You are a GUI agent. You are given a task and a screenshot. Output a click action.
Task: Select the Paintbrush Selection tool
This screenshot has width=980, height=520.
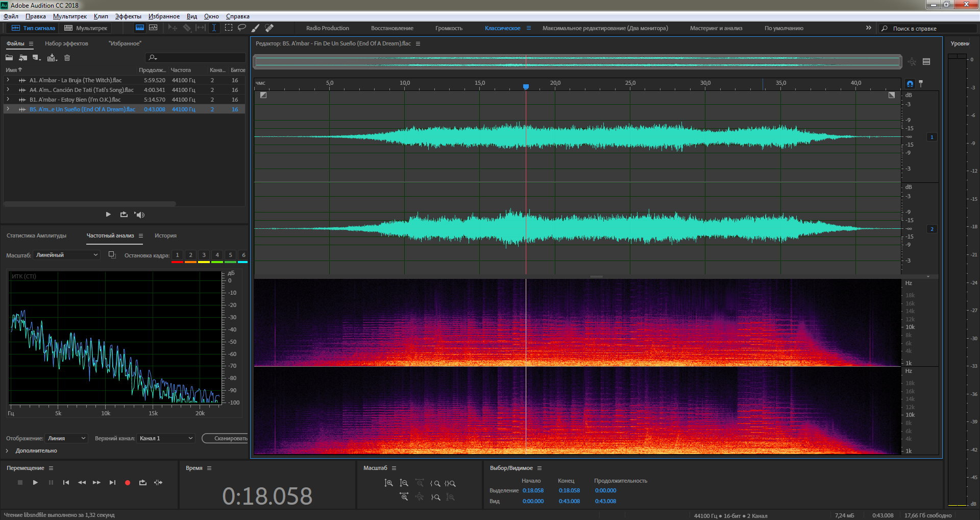coord(255,28)
